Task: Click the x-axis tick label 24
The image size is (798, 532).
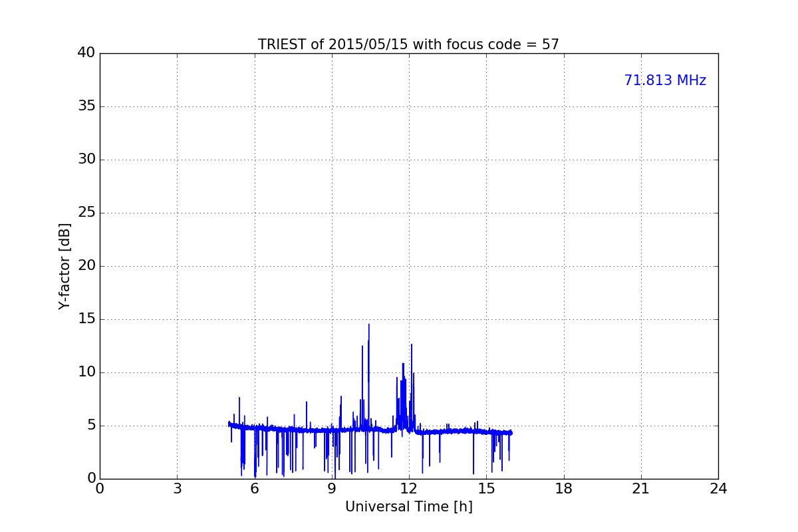Action: tap(718, 489)
